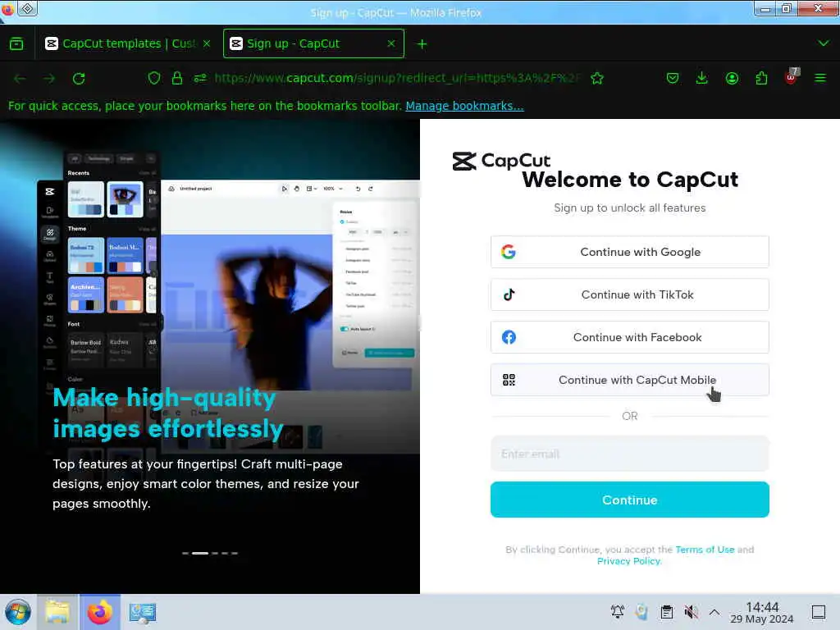The height and width of the screenshot is (630, 840).
Task: Bookmark this page with the star
Action: click(x=597, y=78)
